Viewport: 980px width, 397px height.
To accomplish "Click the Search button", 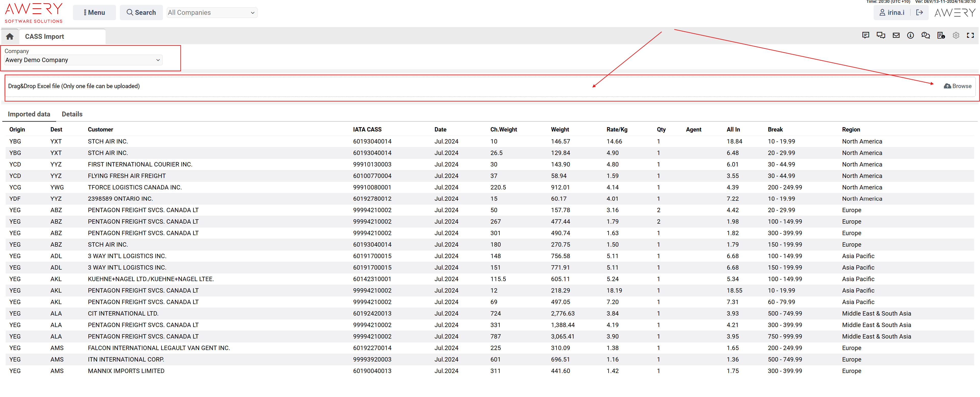I will [x=141, y=13].
